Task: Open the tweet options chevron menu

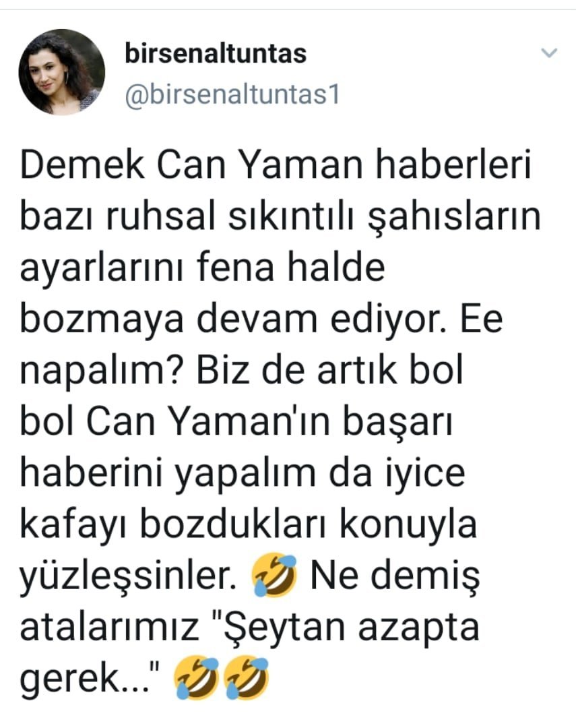Action: [549, 53]
